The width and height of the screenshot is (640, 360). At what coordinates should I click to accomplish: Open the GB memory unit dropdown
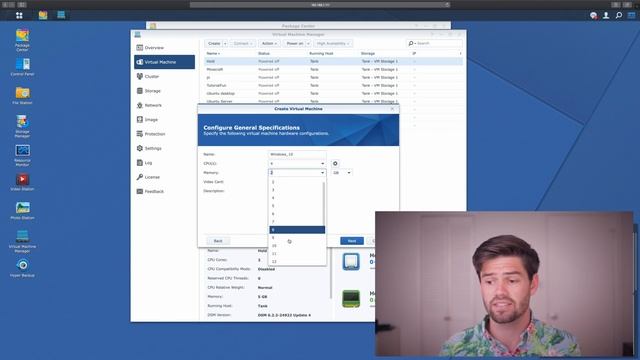point(342,173)
